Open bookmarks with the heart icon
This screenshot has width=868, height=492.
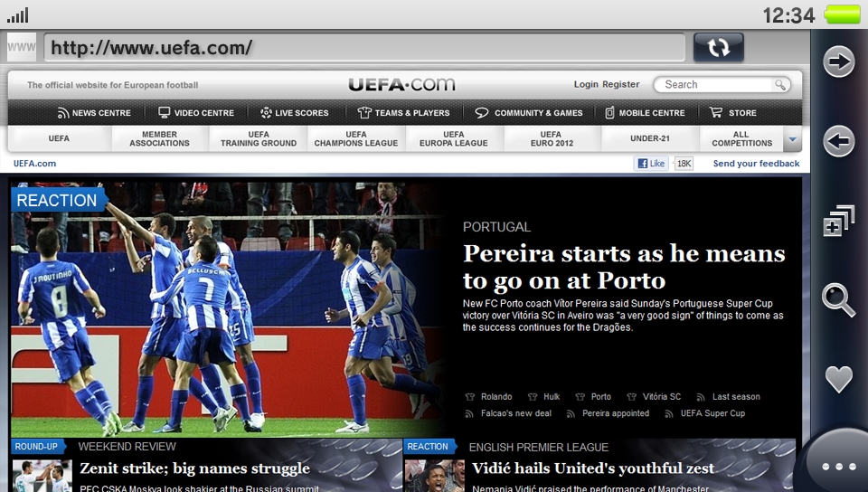[838, 379]
